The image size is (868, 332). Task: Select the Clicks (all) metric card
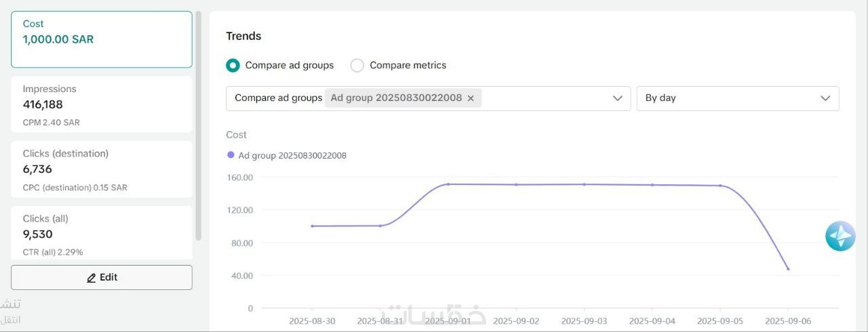point(102,234)
